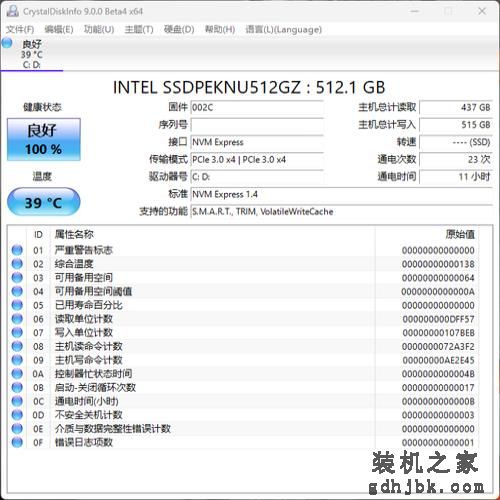Click the disk title INTEL SSDPEKNU512GZ
Viewport: 500px width, 500px height.
pyautogui.click(x=249, y=87)
